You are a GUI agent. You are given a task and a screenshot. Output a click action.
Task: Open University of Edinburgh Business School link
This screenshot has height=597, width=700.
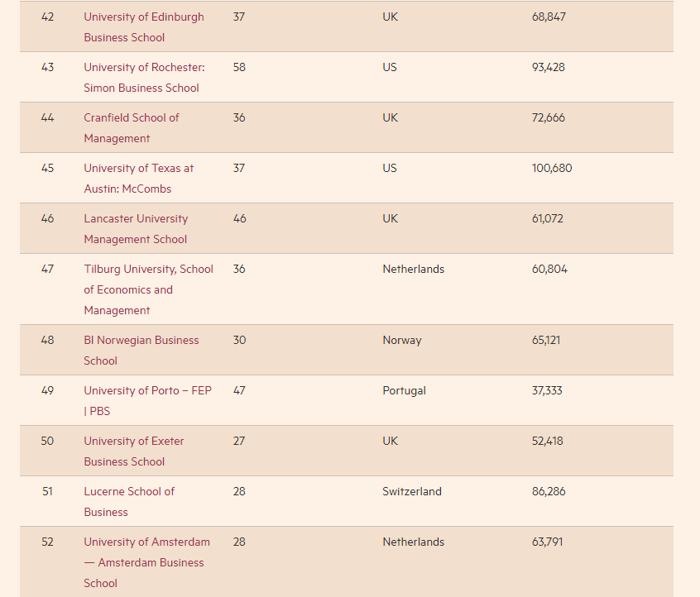click(x=144, y=27)
